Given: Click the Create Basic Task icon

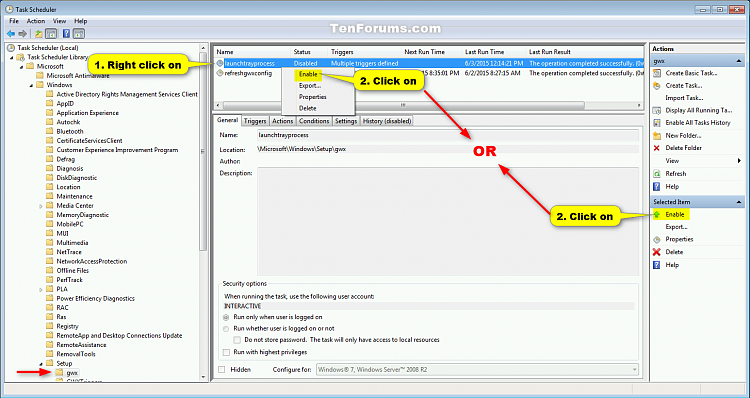Looking at the screenshot, I should (x=657, y=73).
